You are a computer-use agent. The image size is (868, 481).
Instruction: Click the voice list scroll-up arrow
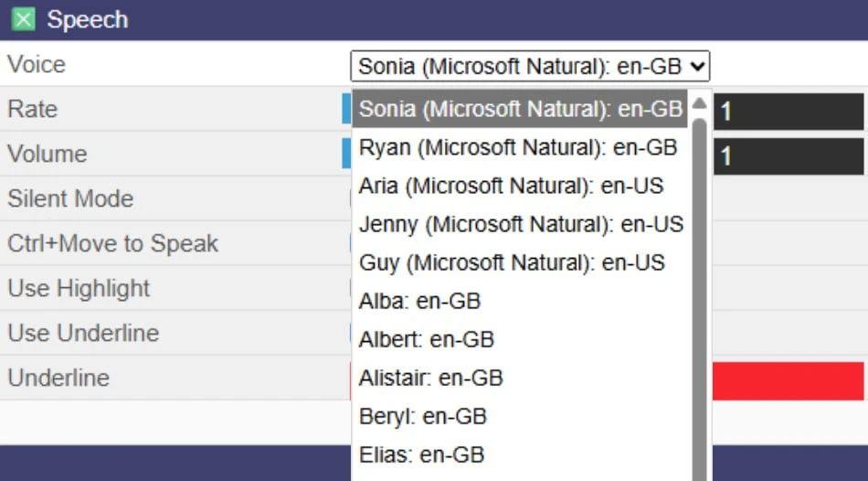699,103
